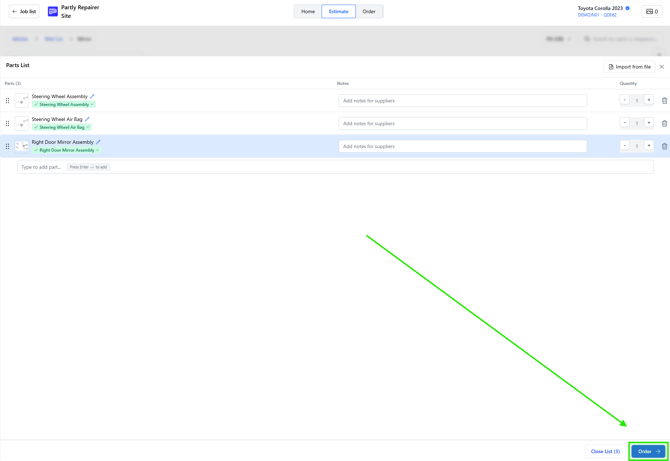Expand the green Steering Wheel Assembly match dropdown
Screen dimensions: 670x461
64,104
